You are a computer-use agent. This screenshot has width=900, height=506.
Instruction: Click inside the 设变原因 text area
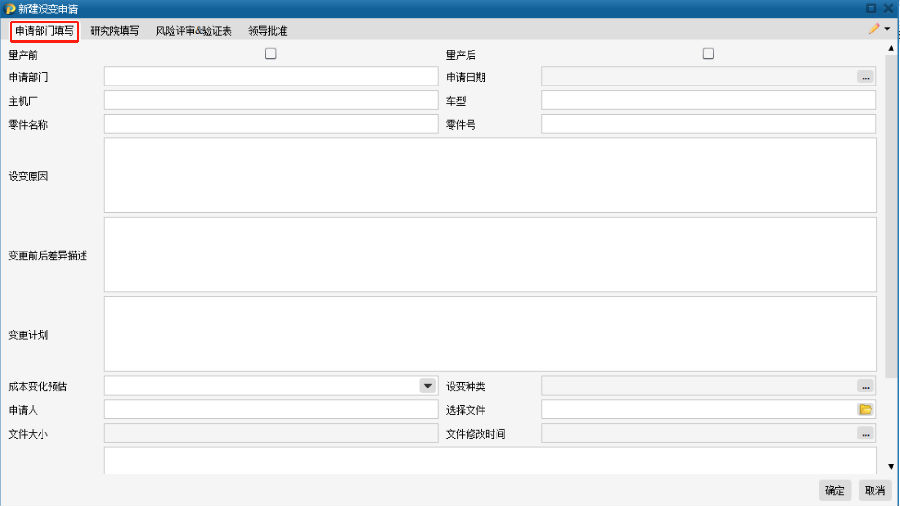[x=490, y=175]
